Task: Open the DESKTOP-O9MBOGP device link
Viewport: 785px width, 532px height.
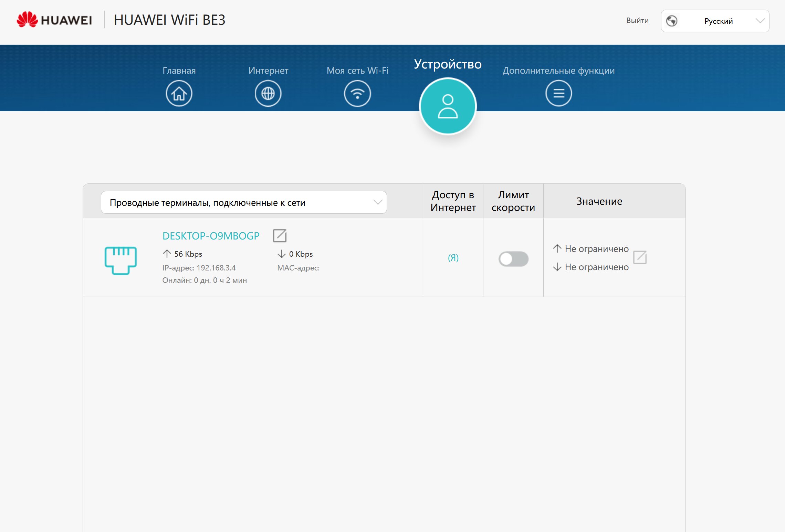Action: click(x=211, y=236)
